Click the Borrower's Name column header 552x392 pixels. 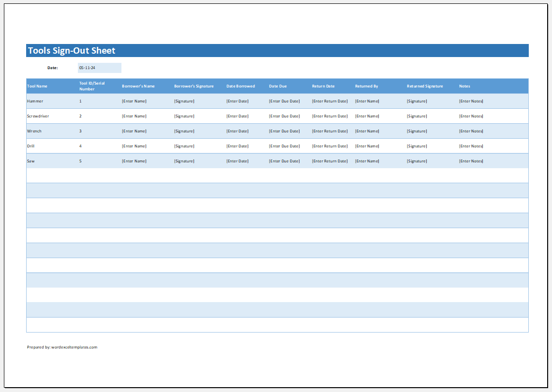tap(138, 86)
